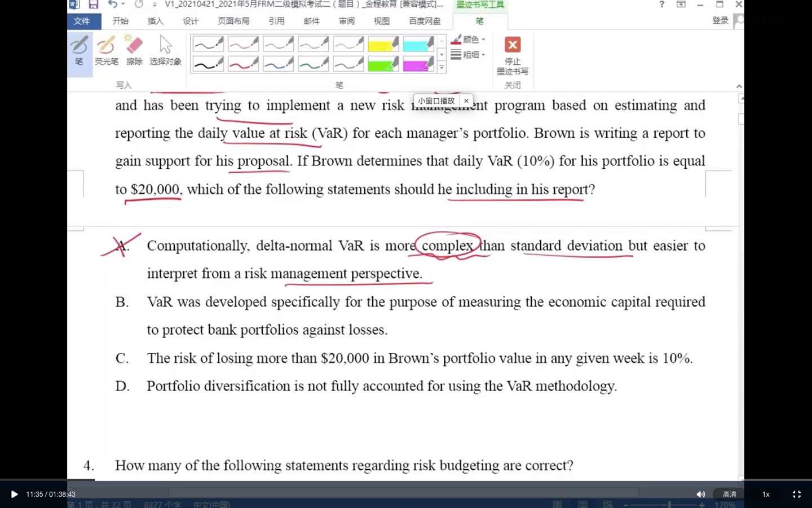
Task: Click answer option D letter
Action: 122,386
